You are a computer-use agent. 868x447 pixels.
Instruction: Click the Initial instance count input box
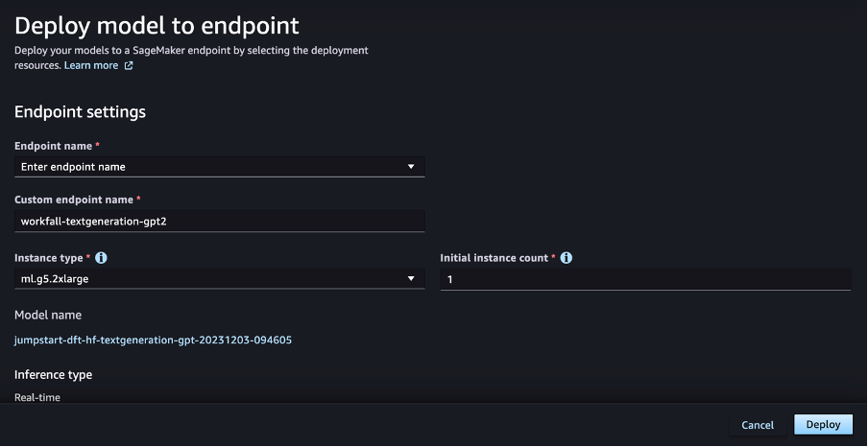[x=645, y=279]
